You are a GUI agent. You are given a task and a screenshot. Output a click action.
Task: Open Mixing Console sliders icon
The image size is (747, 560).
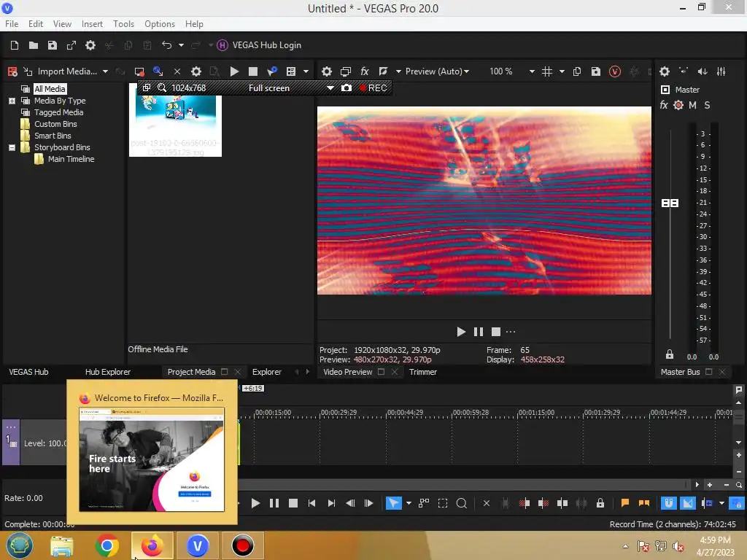click(x=721, y=71)
